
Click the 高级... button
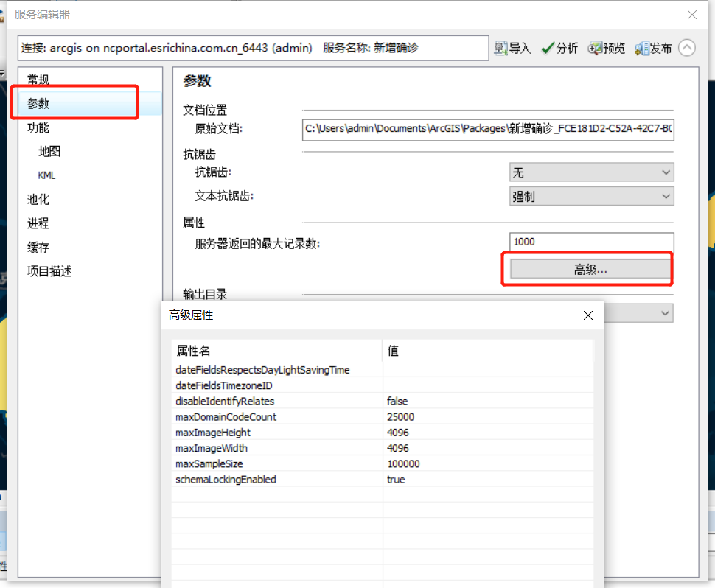[x=590, y=270]
